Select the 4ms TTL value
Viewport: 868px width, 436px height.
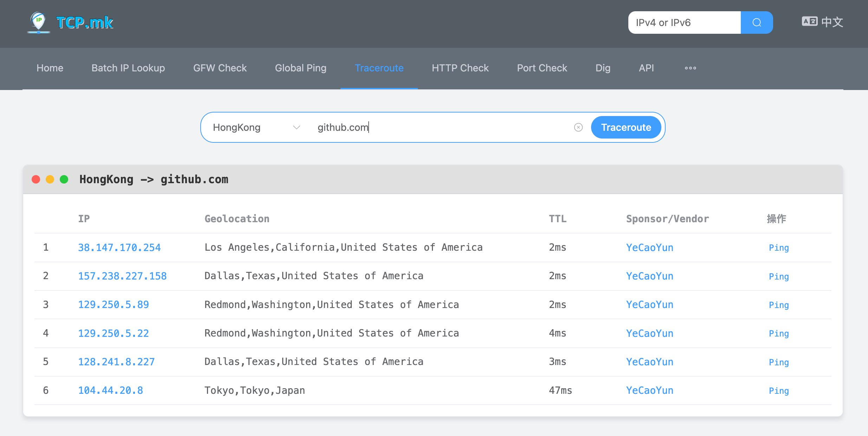click(x=558, y=333)
